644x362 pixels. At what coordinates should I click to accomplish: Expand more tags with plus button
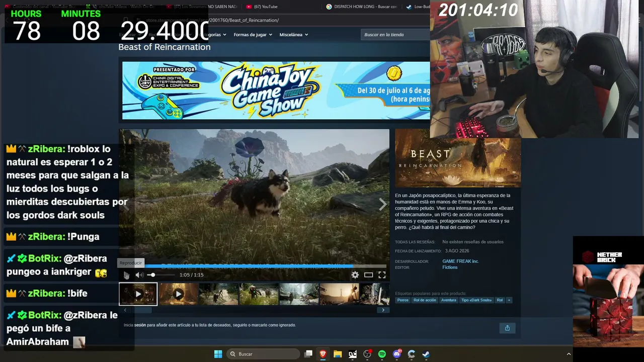click(509, 300)
